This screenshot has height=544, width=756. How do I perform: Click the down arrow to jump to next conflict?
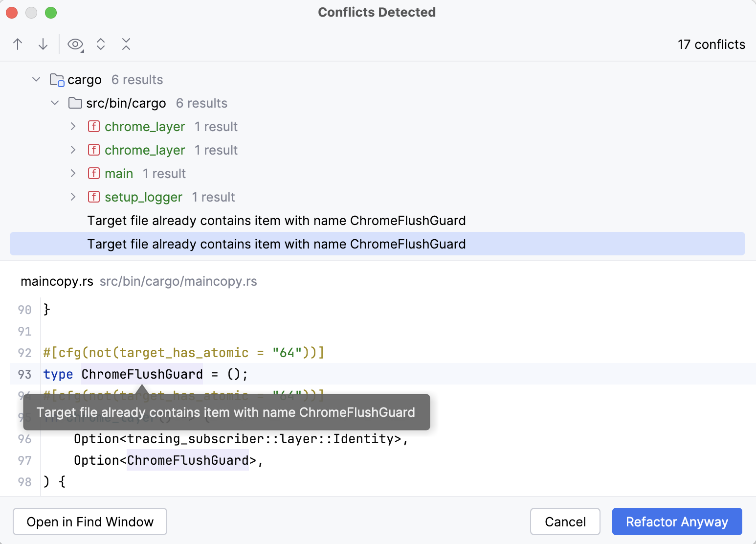pyautogui.click(x=43, y=44)
